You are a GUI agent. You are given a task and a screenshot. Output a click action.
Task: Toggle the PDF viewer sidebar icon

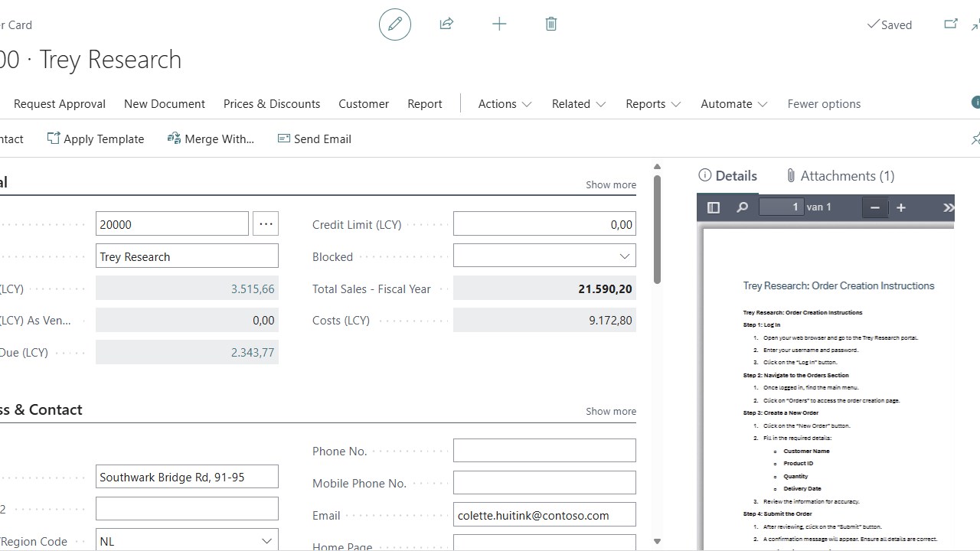coord(714,207)
